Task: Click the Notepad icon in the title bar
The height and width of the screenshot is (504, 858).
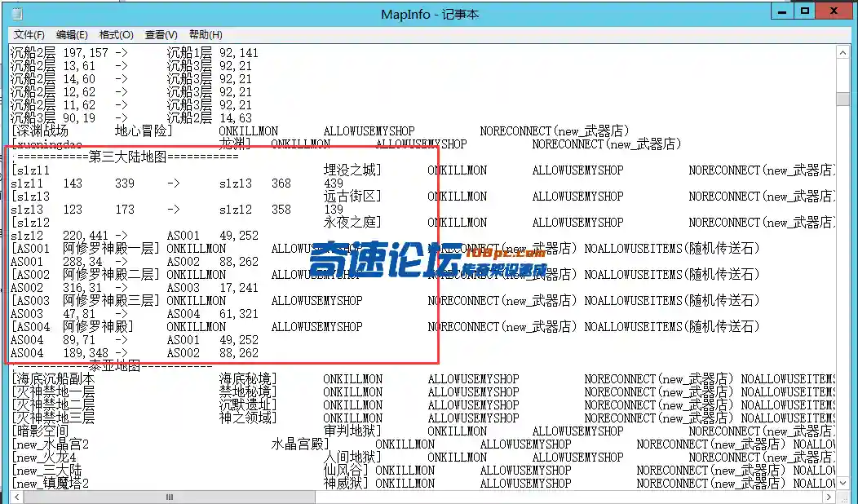Action: [x=17, y=14]
